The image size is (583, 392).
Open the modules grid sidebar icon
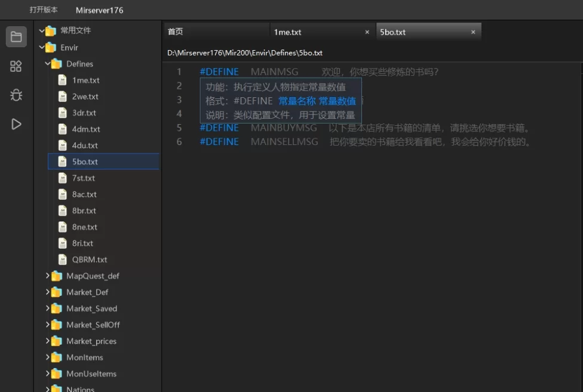tap(16, 66)
